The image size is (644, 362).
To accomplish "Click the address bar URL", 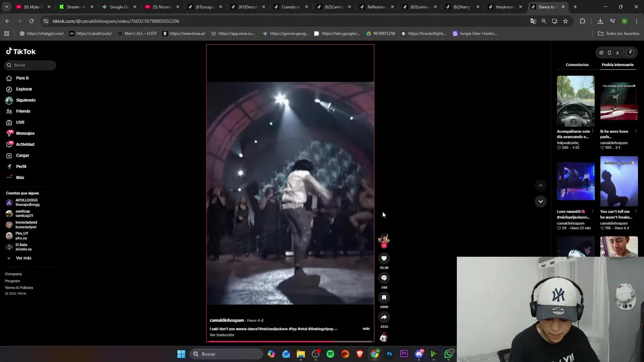I will pos(116,21).
